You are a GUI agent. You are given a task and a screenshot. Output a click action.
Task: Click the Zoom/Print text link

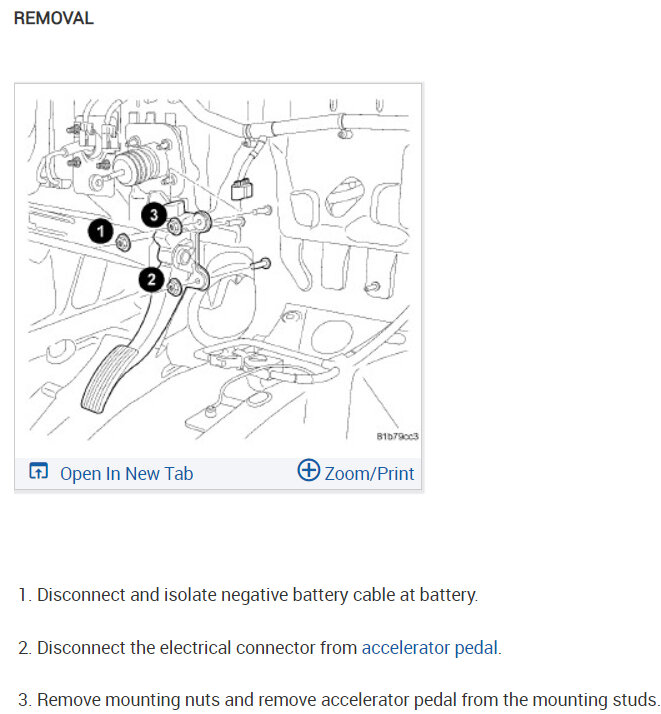coord(369,474)
